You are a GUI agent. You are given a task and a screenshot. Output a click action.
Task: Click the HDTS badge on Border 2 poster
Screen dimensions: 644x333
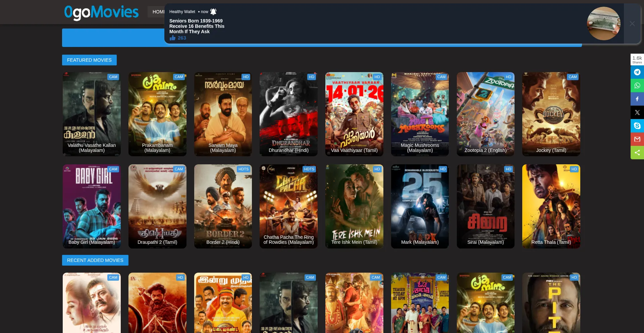pos(244,169)
